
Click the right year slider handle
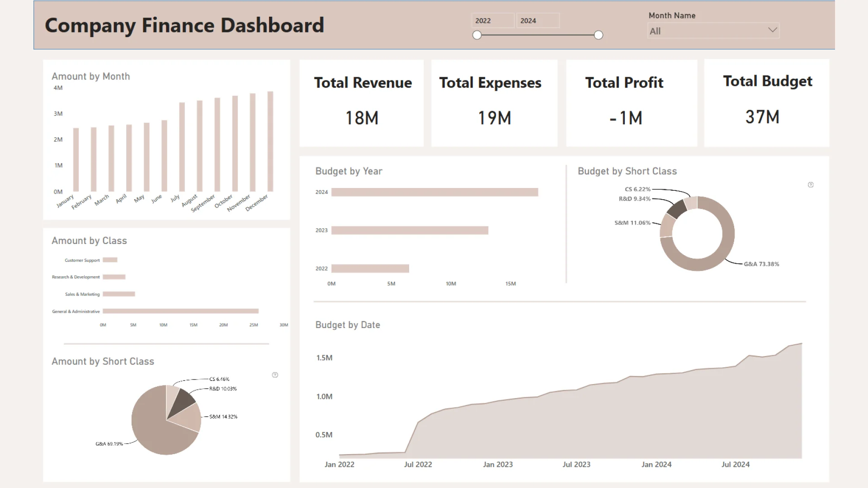[x=598, y=35]
